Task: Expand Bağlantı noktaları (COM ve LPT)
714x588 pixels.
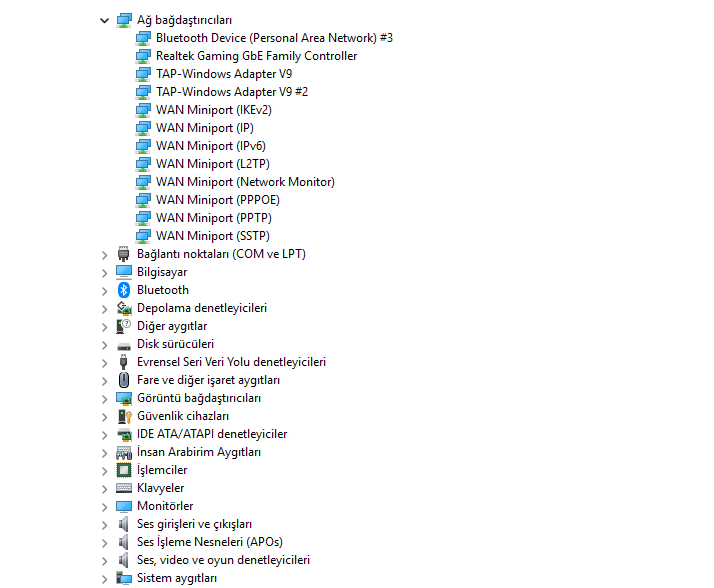Action: tap(105, 255)
